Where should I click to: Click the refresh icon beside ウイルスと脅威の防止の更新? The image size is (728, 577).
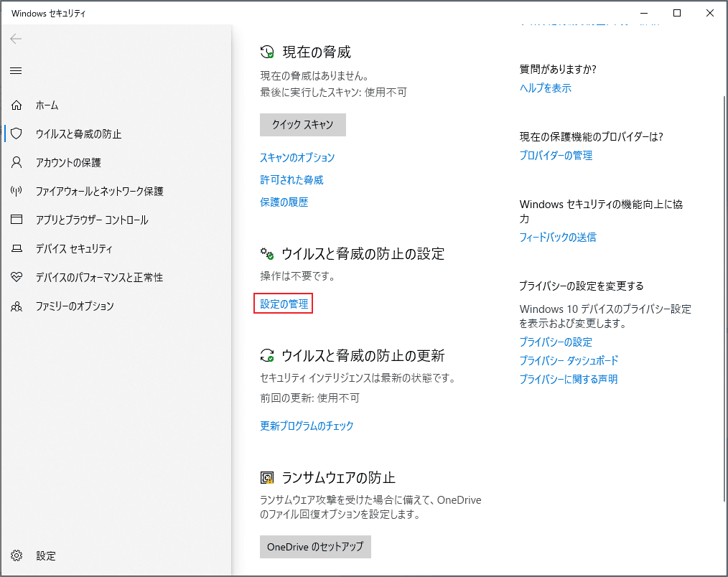(x=267, y=355)
